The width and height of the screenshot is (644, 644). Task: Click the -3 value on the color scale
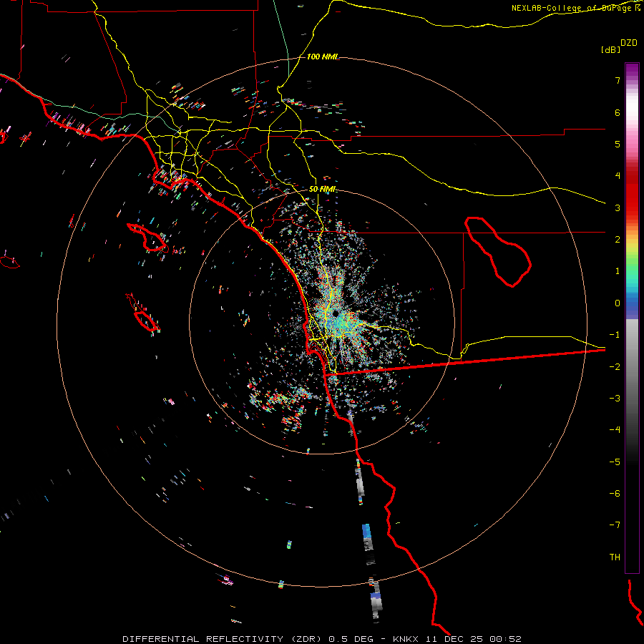(615, 399)
